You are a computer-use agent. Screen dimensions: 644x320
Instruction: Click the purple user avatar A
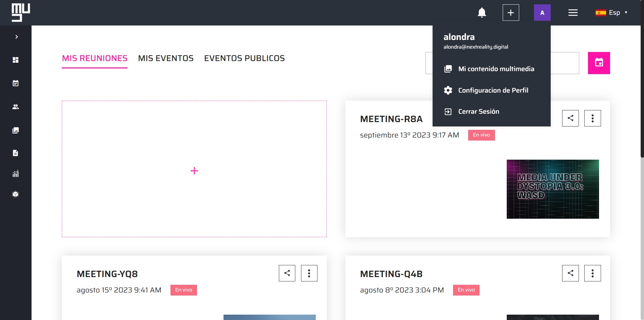coord(542,13)
